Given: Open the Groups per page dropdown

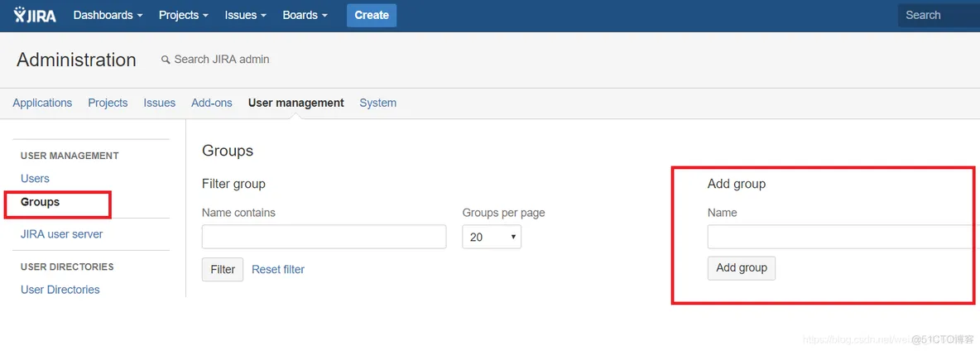Looking at the screenshot, I should click(x=492, y=237).
